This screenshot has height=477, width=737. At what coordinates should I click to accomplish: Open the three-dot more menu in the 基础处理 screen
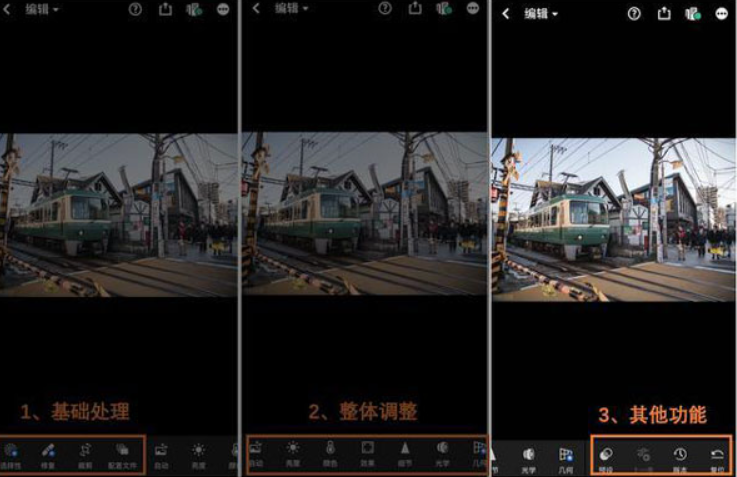(223, 9)
